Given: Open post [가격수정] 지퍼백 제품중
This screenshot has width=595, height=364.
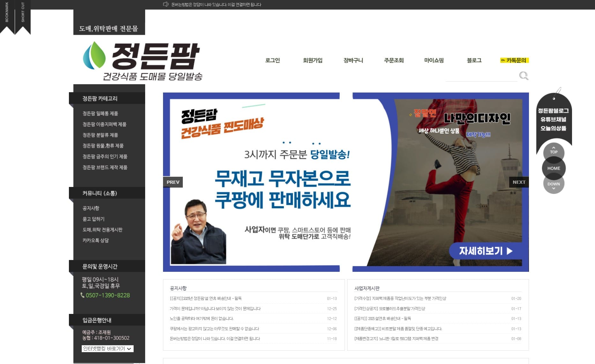Looking at the screenshot, I should pos(400,299).
